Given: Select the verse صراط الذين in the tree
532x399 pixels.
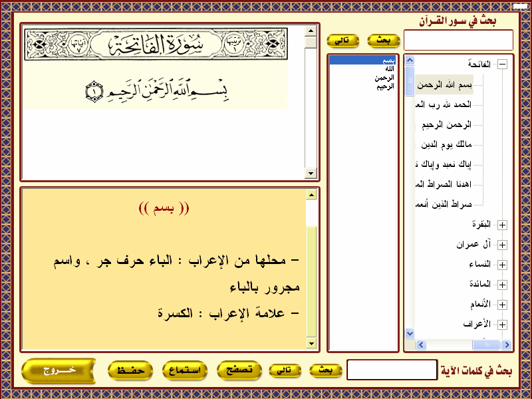Looking at the screenshot, I should (444, 204).
